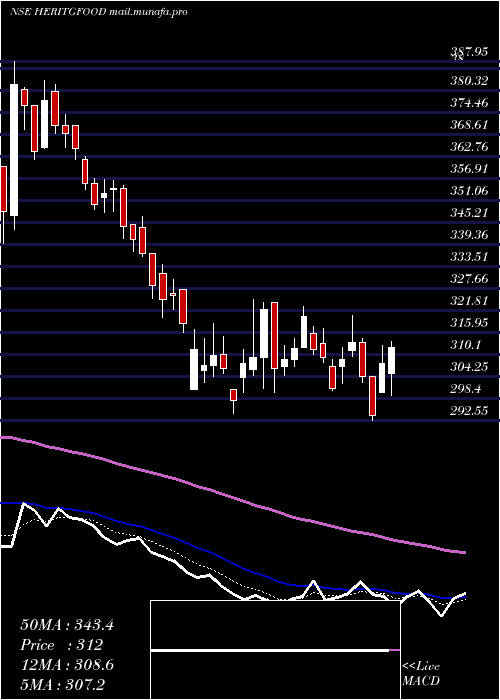This screenshot has width=500, height=700.
Task: Select the 345.21 price level label
Action: tap(469, 212)
